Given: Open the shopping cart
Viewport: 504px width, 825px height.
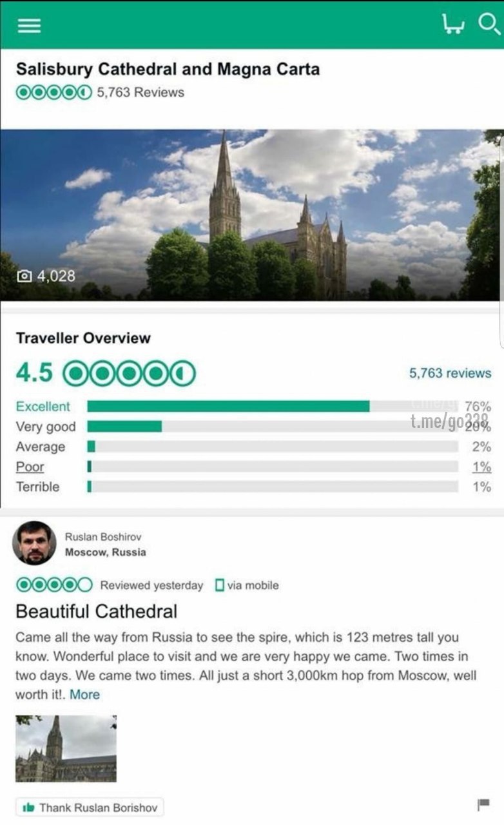Looking at the screenshot, I should pos(453,24).
